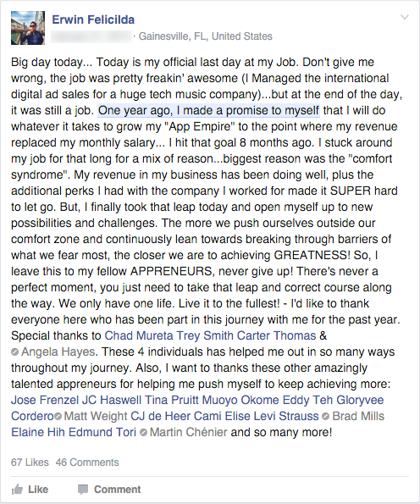Open Elaine Hih's tagged profile
This screenshot has width=420, height=504.
pos(38,432)
